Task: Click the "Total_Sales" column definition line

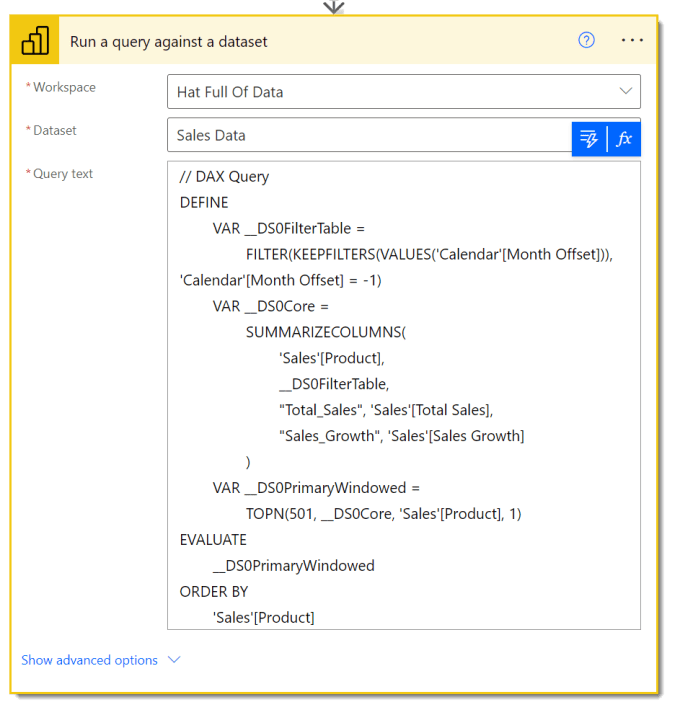Action: coord(386,410)
